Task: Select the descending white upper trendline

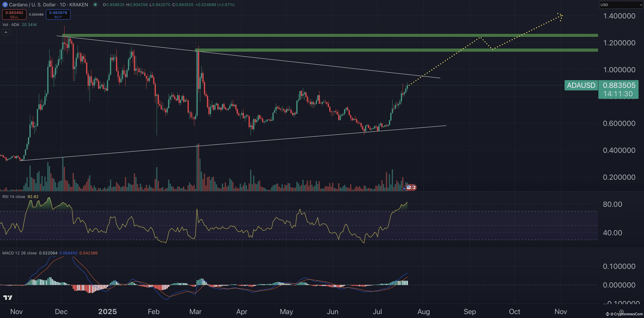Action: coord(248,57)
